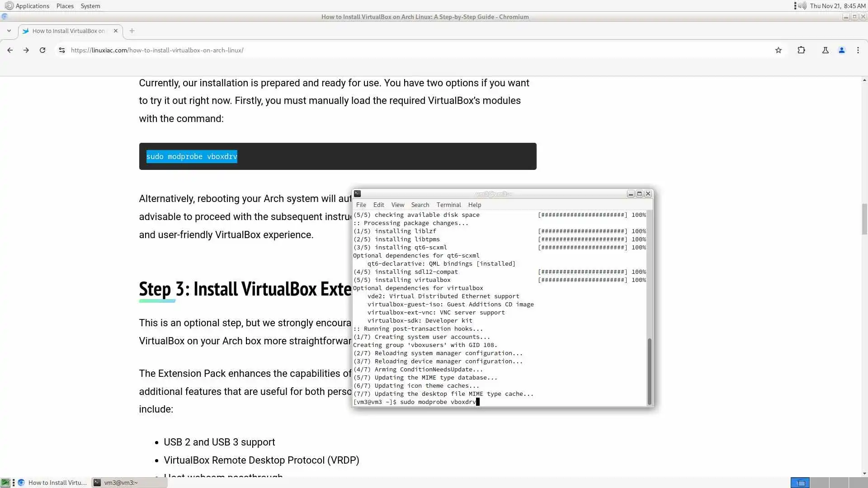The image size is (868, 488).
Task: Click the show desktop icon in taskbar
Action: click(x=5, y=483)
